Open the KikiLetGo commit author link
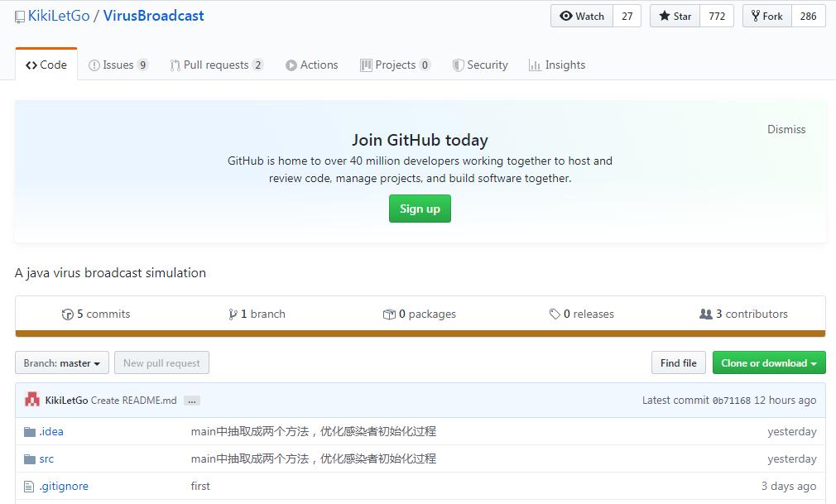The width and height of the screenshot is (836, 504). (67, 401)
